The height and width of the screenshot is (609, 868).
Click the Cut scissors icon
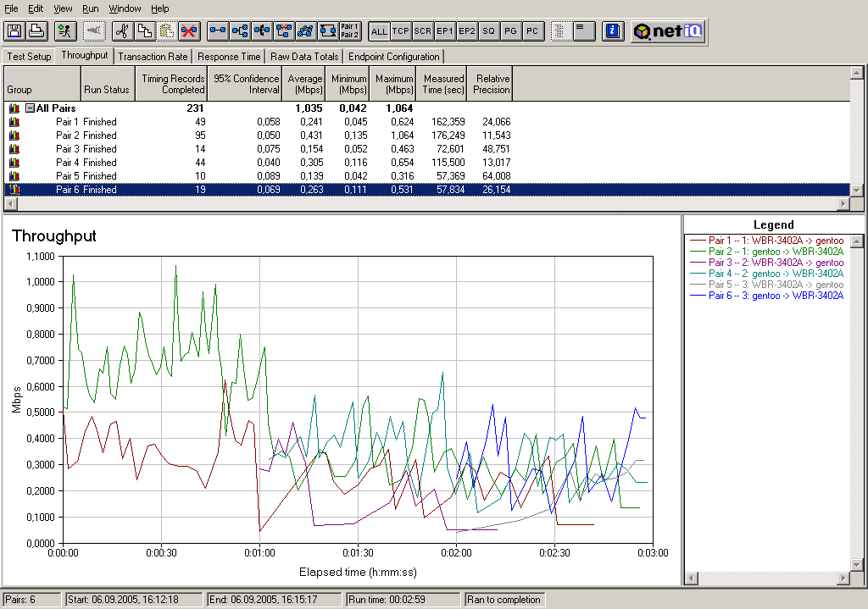pyautogui.click(x=123, y=31)
